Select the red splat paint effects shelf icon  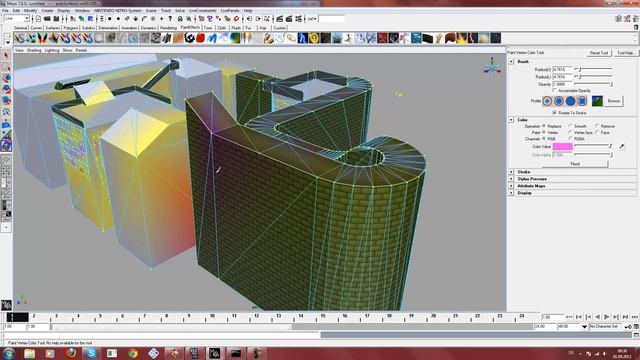200,38
